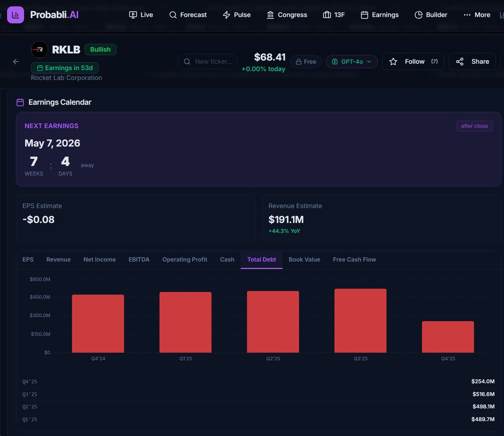Open the Free Cash Flow tab
This screenshot has width=504, height=436.
[x=354, y=260]
